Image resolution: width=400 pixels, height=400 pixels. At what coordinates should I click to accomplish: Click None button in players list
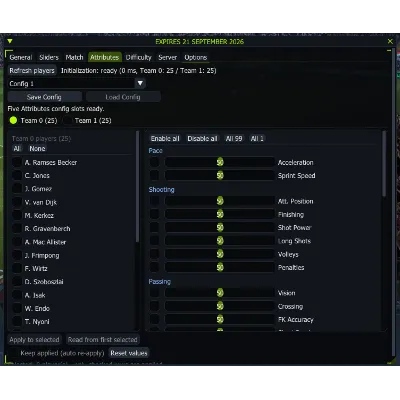pos(37,149)
